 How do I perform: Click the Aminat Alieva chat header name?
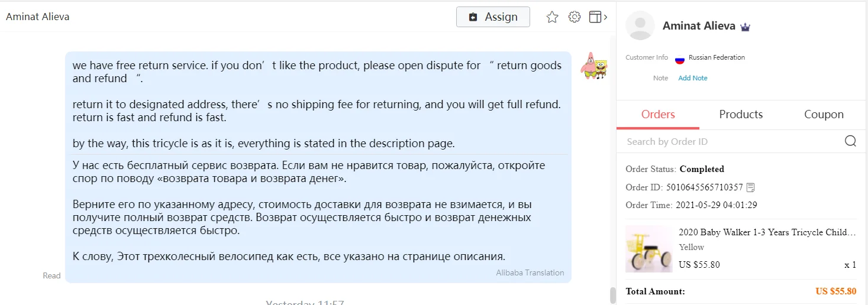point(38,17)
